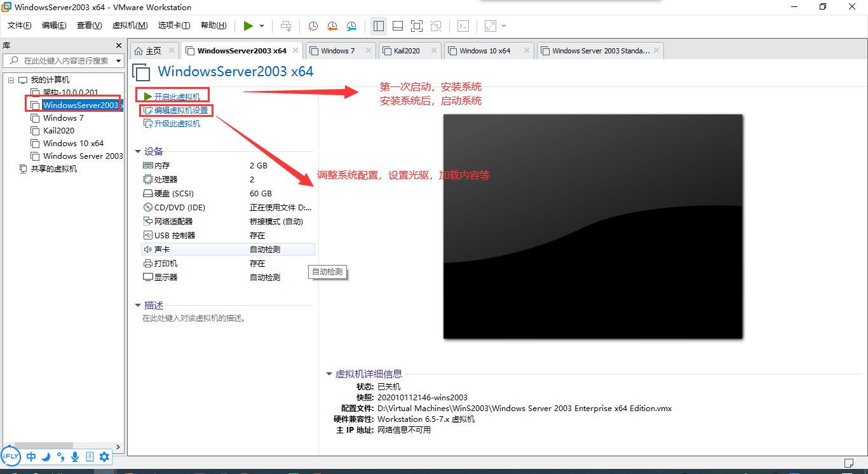
Task: Open the 文件(F) menu
Action: point(20,25)
